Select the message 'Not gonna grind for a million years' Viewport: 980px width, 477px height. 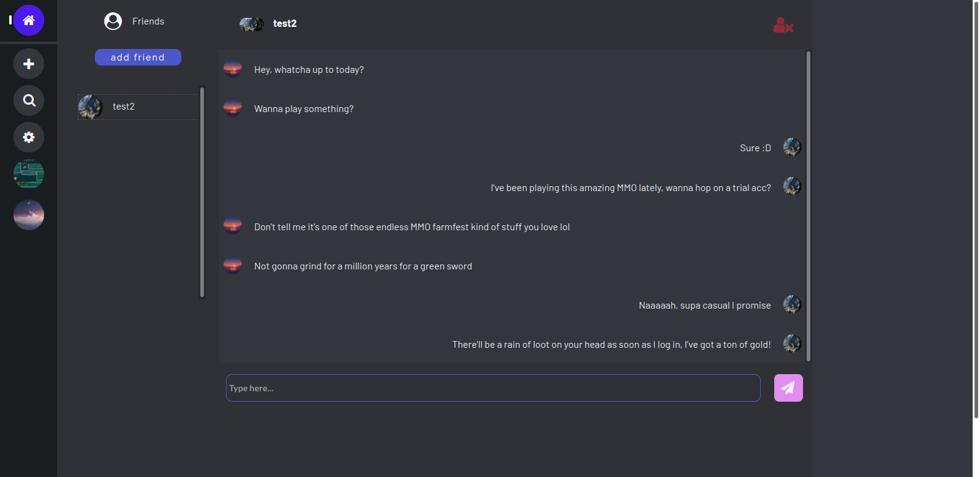[363, 266]
